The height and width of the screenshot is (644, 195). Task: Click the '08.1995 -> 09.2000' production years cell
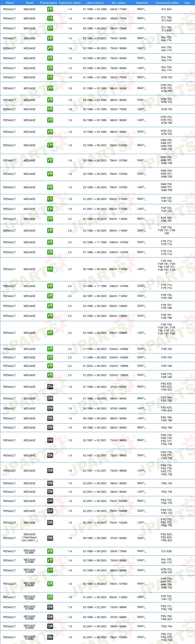[95, 538]
